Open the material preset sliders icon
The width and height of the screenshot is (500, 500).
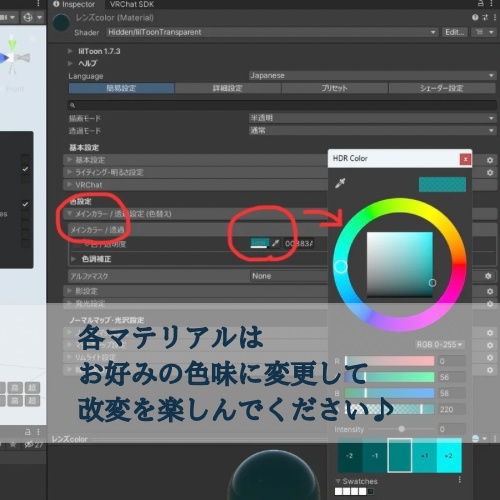coord(485,17)
